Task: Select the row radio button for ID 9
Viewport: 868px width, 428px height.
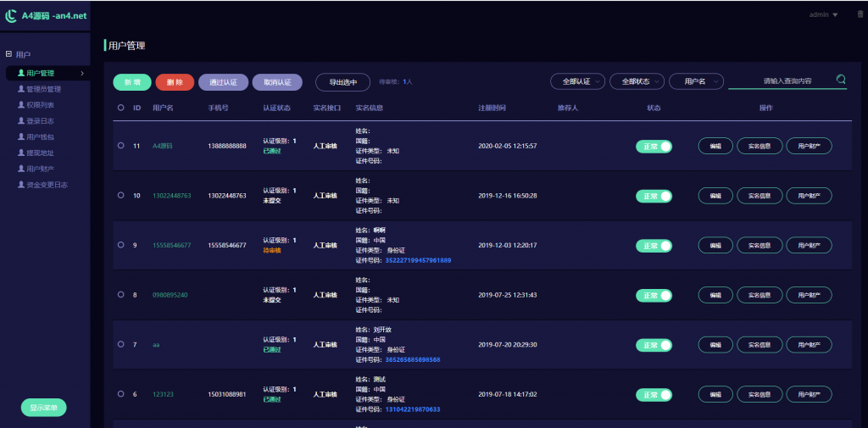Action: coord(121,245)
